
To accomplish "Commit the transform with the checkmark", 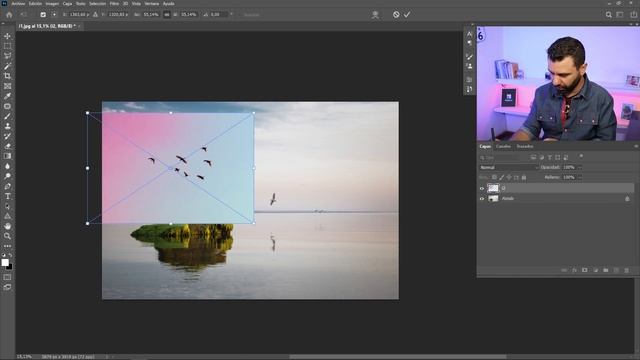I will point(407,14).
